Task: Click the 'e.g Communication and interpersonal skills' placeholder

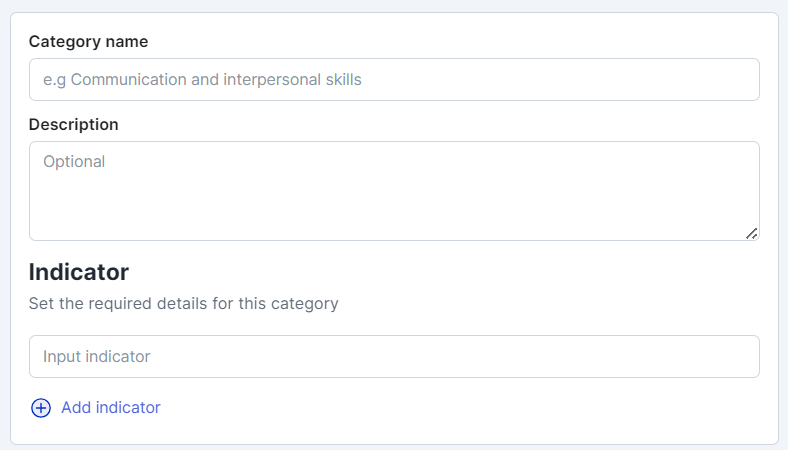Action: pyautogui.click(x=202, y=80)
